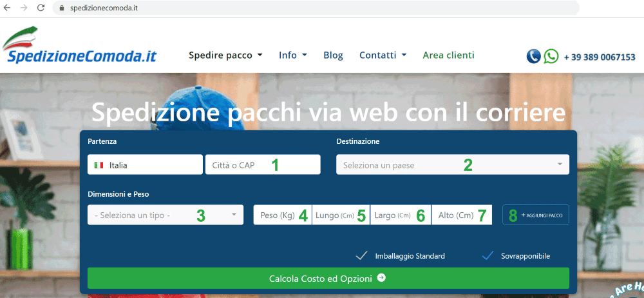Open the Contatti navigation menu
This screenshot has width=644, height=298.
[x=383, y=55]
